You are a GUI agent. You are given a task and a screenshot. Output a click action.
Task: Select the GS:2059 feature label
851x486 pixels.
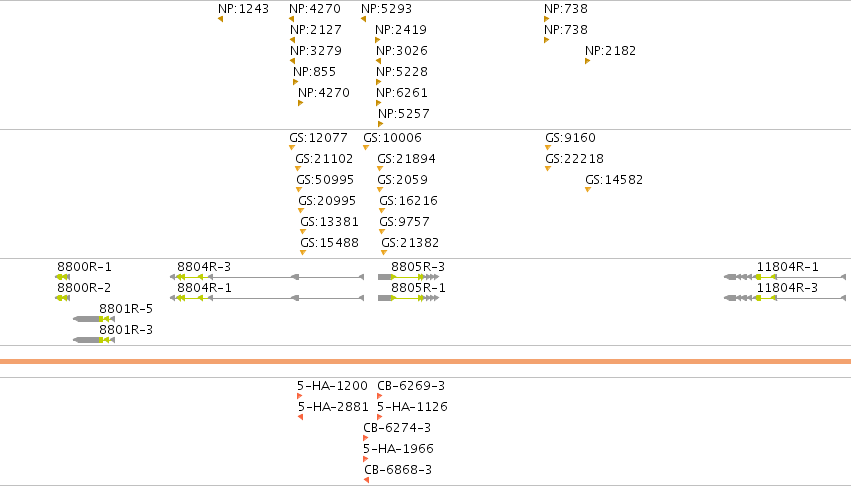403,180
